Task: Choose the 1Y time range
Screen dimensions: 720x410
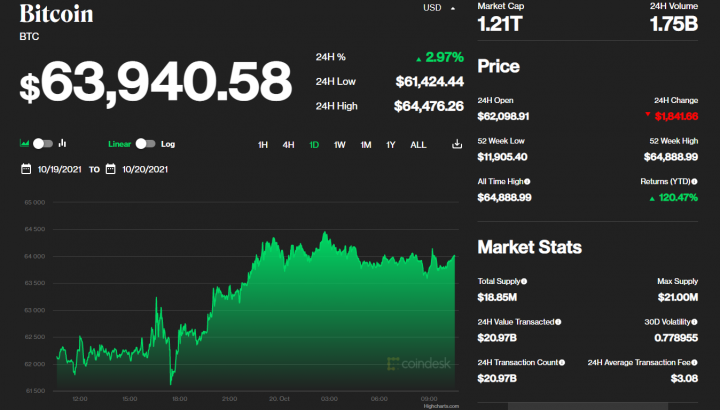Action: click(391, 145)
